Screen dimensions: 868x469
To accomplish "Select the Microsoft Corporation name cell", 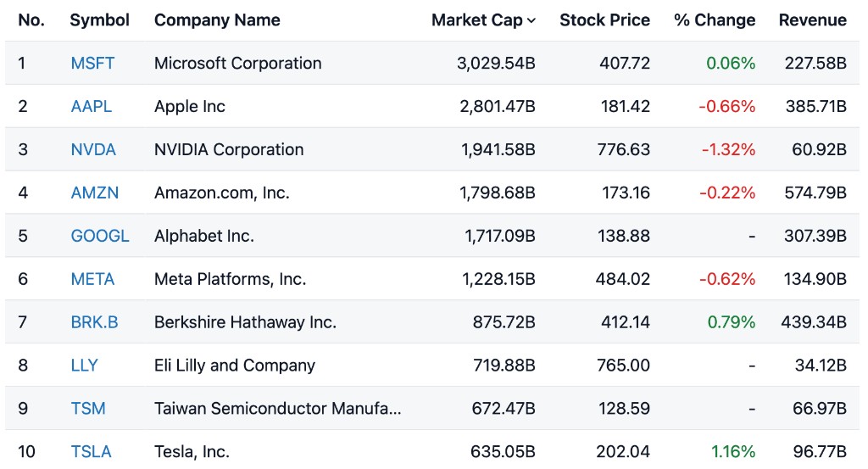I will click(x=238, y=64).
